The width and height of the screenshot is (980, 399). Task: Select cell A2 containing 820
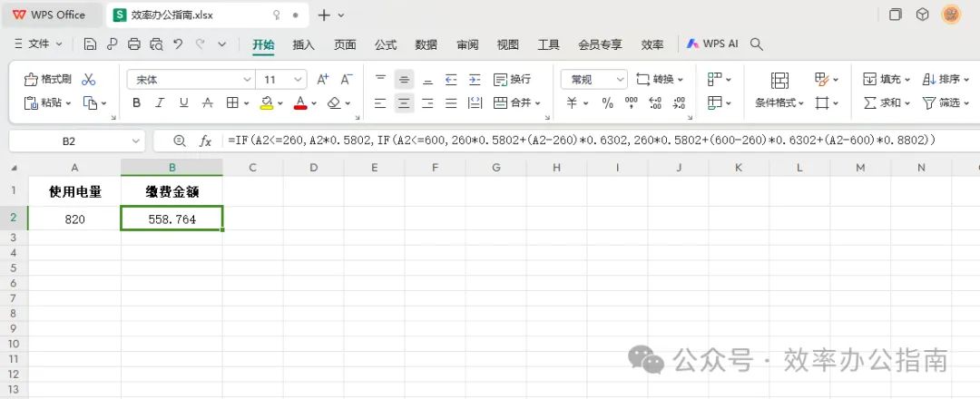[x=75, y=219]
